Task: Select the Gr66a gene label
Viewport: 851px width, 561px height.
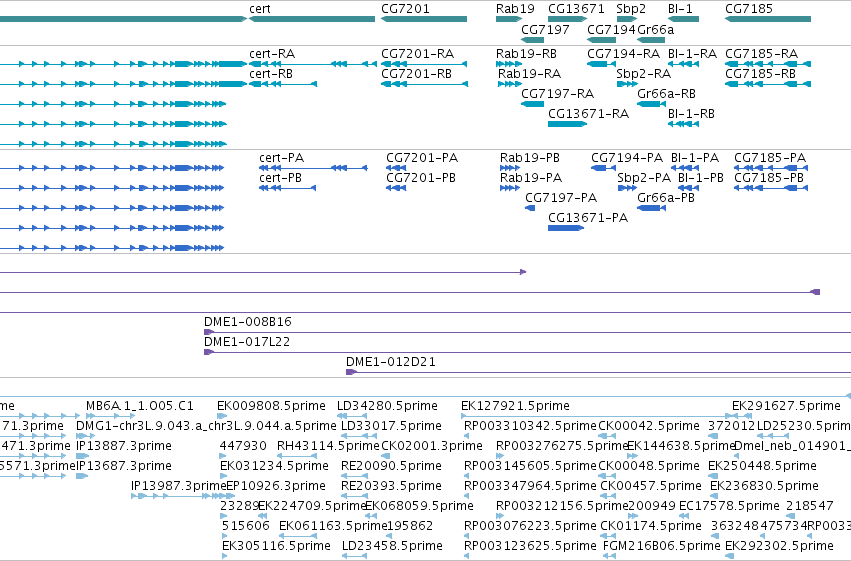Action: pos(655,29)
